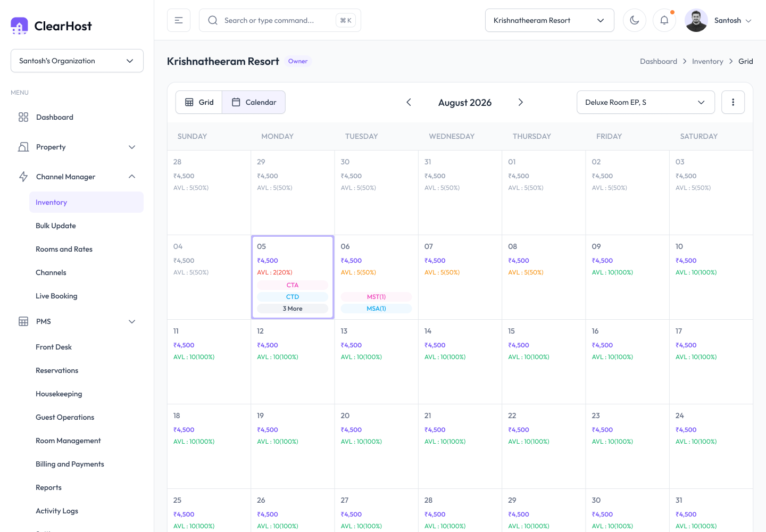Click the ClearHost logo

click(51, 26)
